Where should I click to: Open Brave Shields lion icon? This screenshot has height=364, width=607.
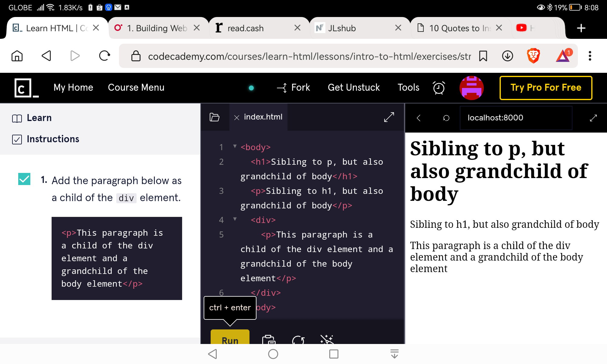[533, 56]
